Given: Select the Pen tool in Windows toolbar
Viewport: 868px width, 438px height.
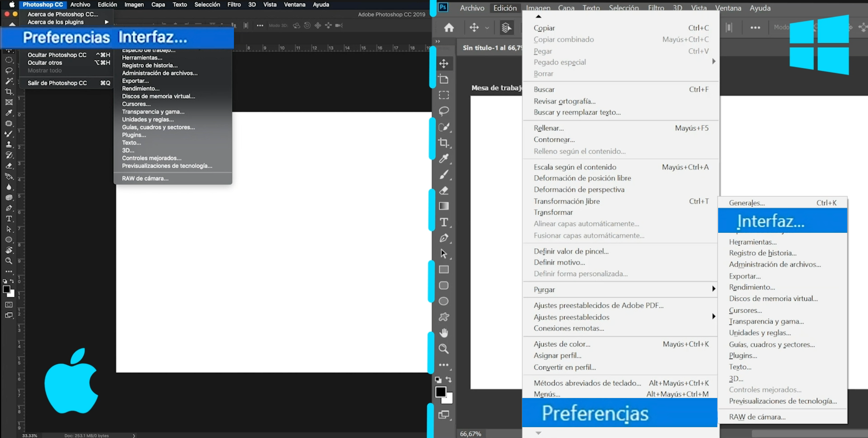Looking at the screenshot, I should 444,238.
